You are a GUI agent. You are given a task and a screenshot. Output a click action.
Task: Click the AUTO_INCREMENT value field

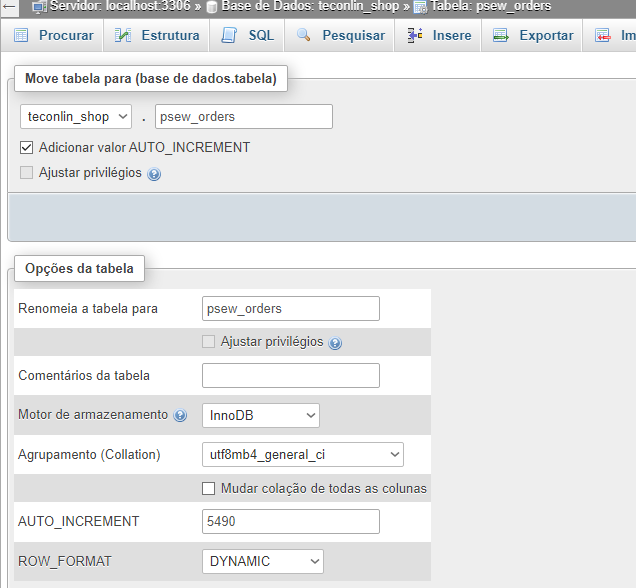[x=291, y=521]
